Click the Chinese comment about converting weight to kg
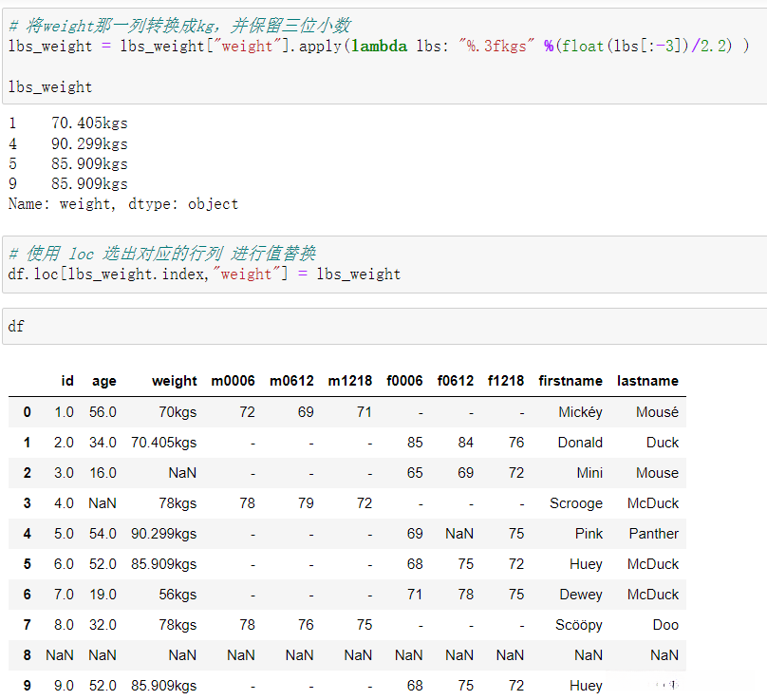This screenshot has width=767, height=700. click(178, 26)
